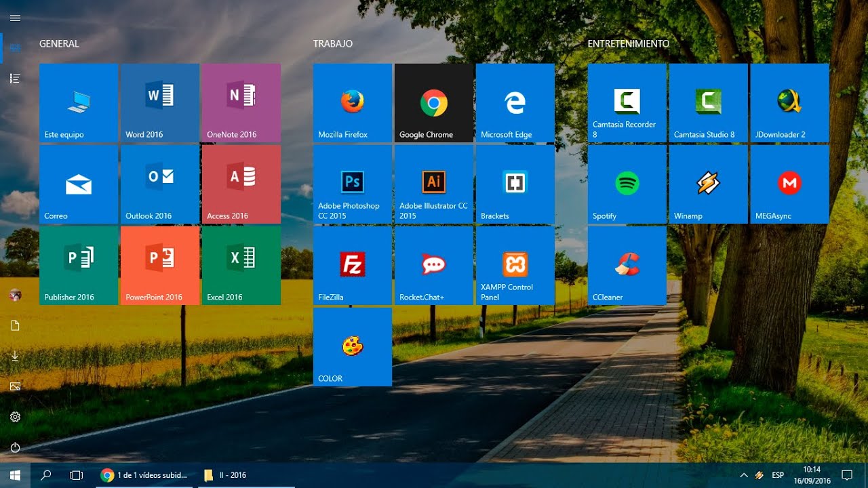Open Mozilla Firefox tile

click(353, 103)
